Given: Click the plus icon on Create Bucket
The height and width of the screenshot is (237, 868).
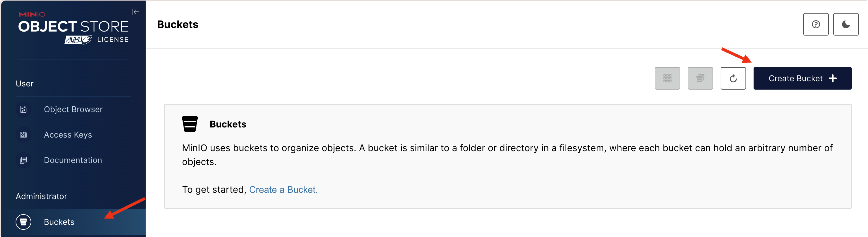Looking at the screenshot, I should (x=833, y=78).
